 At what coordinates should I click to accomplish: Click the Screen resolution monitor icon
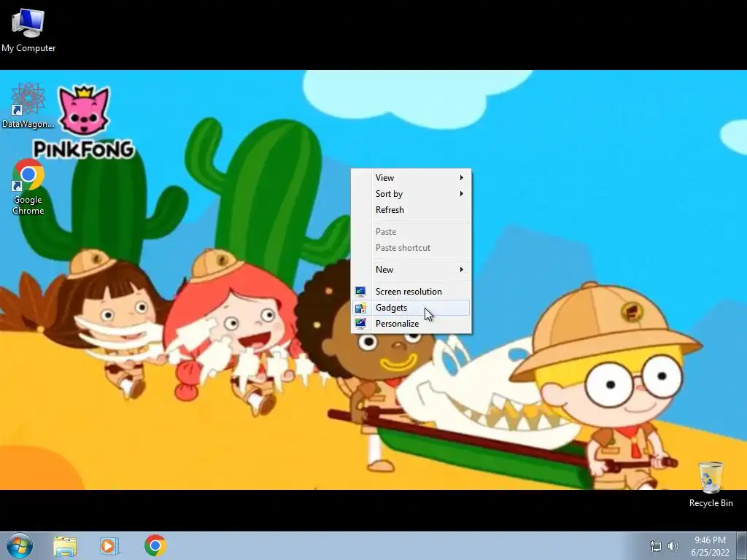click(360, 292)
